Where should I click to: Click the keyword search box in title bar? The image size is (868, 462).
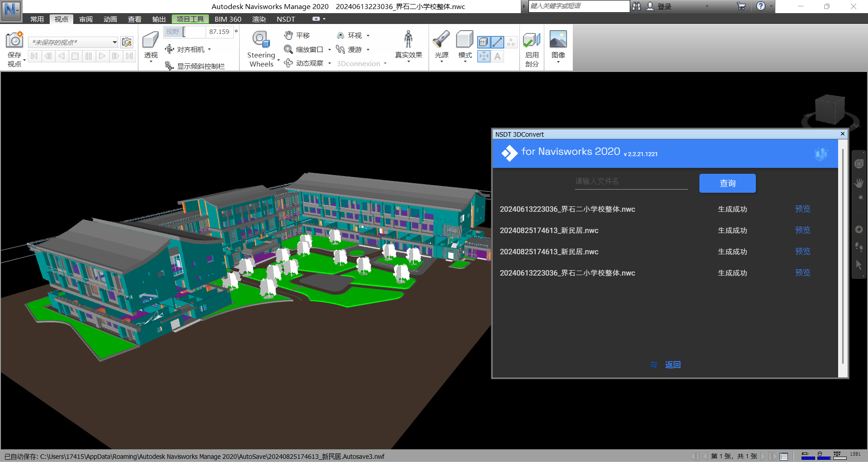pyautogui.click(x=579, y=6)
